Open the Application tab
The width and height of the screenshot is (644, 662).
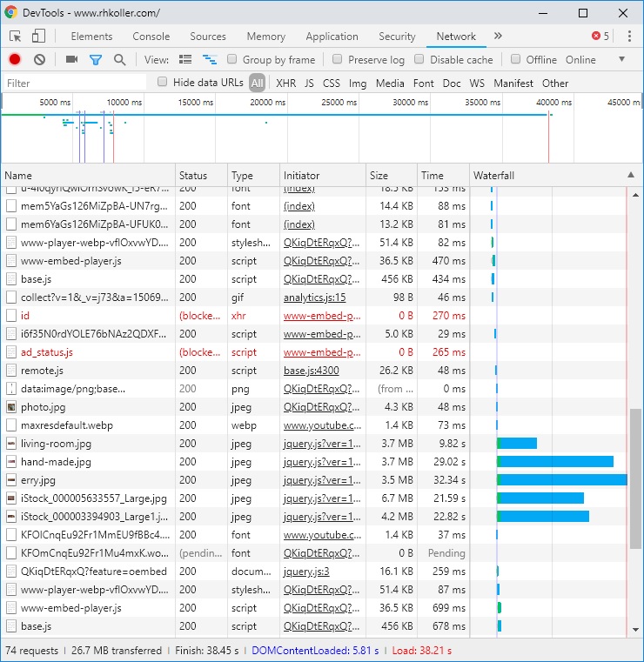(332, 37)
